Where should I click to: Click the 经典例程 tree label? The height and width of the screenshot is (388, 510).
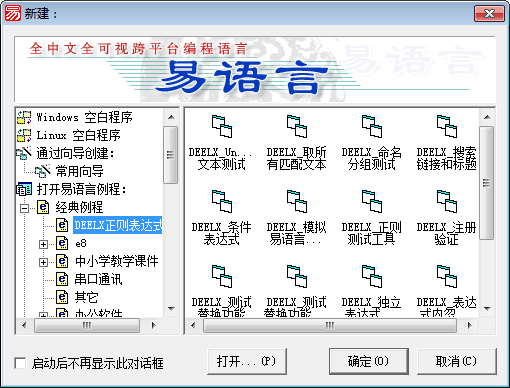point(79,207)
